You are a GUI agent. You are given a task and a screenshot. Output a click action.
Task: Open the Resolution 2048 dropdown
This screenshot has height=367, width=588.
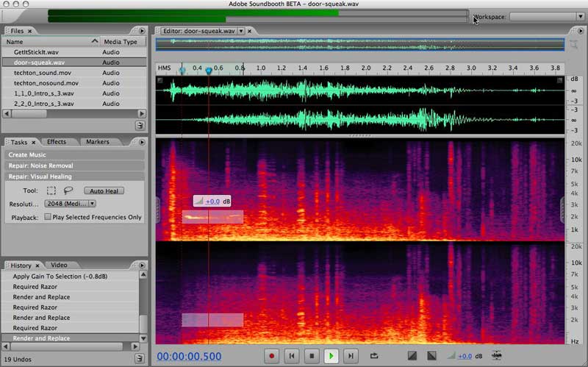click(x=71, y=203)
